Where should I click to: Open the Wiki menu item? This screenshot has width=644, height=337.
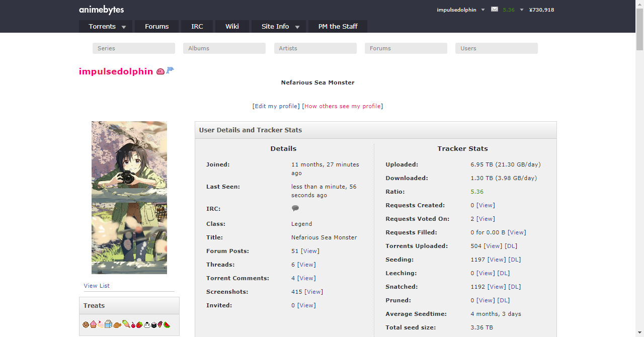[x=232, y=26]
